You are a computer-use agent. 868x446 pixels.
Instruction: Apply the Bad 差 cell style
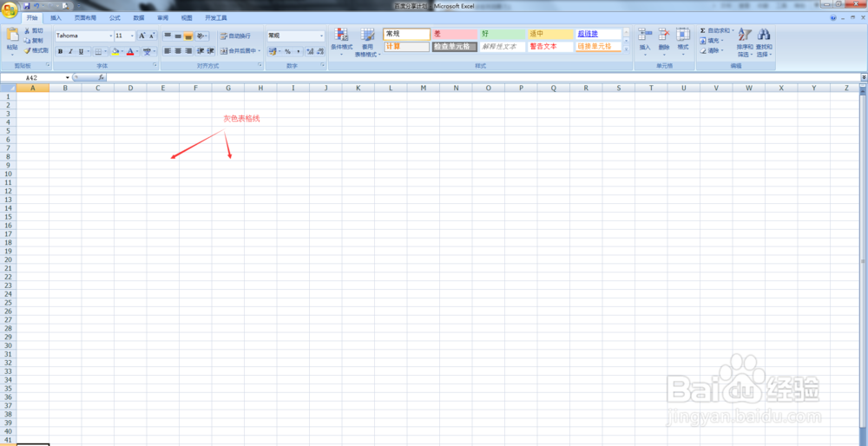455,34
